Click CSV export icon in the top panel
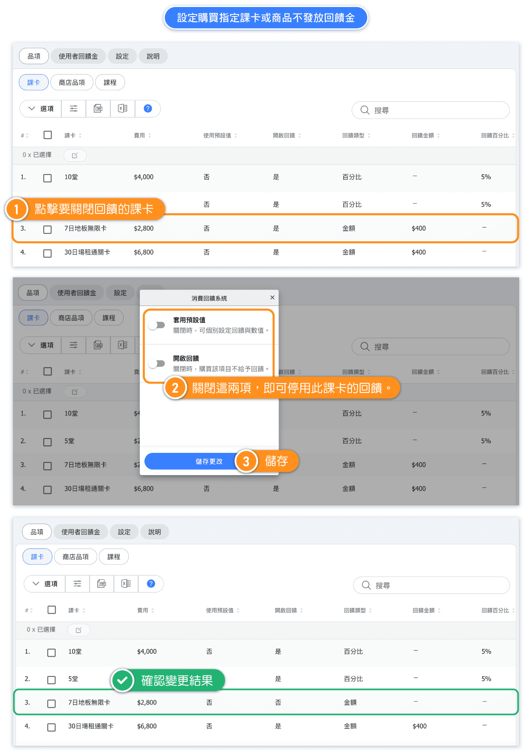Image resolution: width=532 pixels, height=756 pixels. point(98,109)
